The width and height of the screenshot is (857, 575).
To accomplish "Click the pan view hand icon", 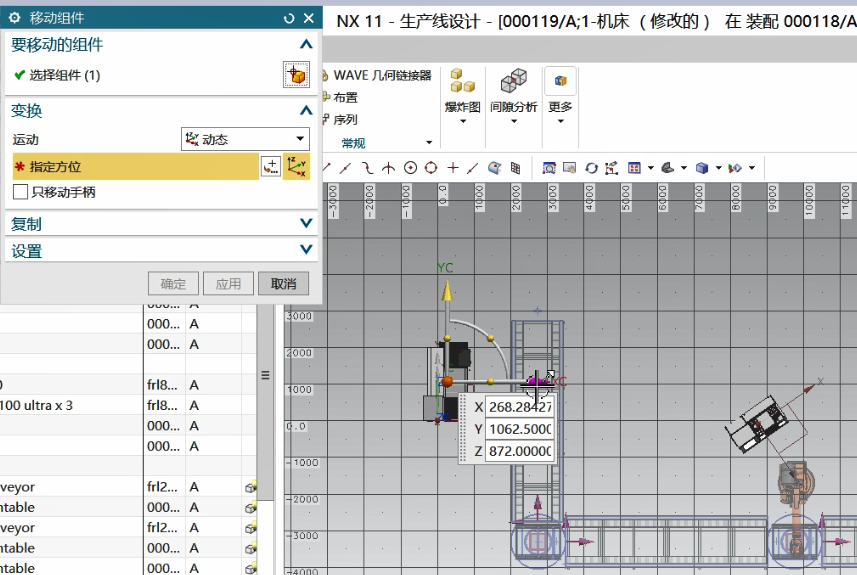I will point(570,168).
